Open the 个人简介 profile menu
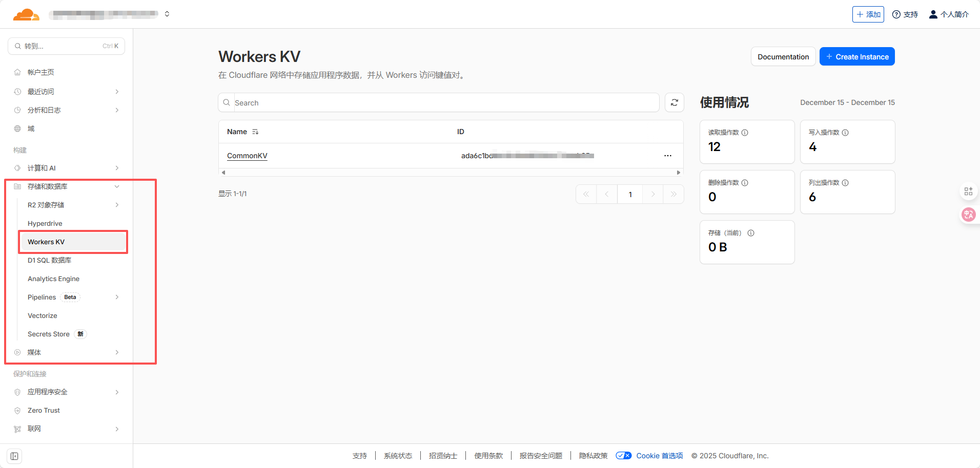Viewport: 980px width, 468px height. point(949,14)
